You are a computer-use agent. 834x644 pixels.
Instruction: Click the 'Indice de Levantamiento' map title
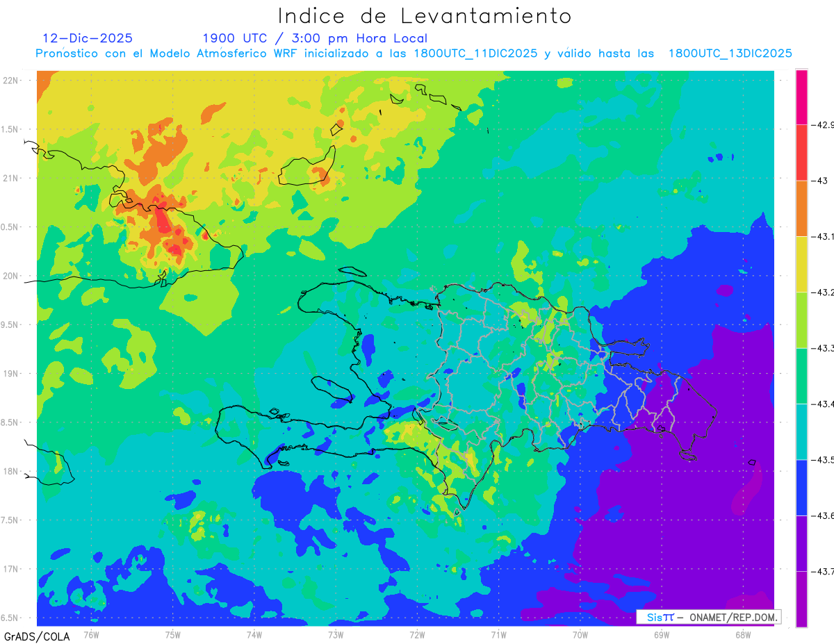[425, 16]
